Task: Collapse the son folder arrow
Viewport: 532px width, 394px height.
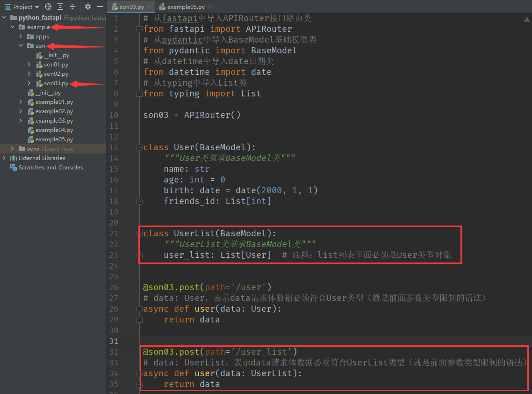Action: point(21,46)
